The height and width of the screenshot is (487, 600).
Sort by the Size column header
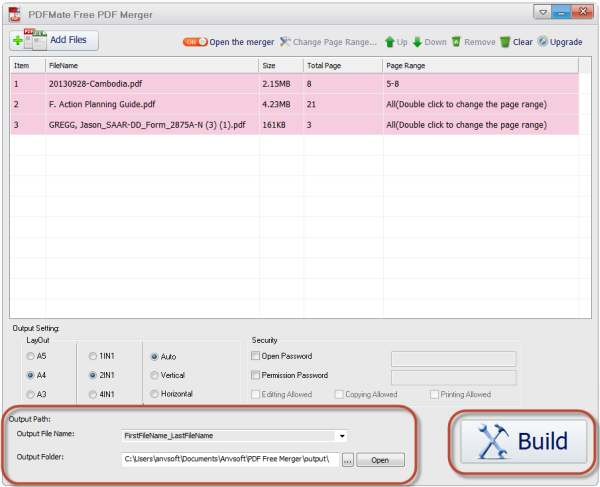click(281, 65)
